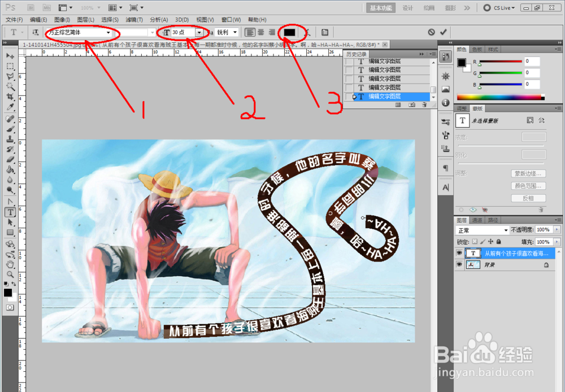565x392 pixels.
Task: Open the font size dropdown 30 点
Action: tap(199, 32)
